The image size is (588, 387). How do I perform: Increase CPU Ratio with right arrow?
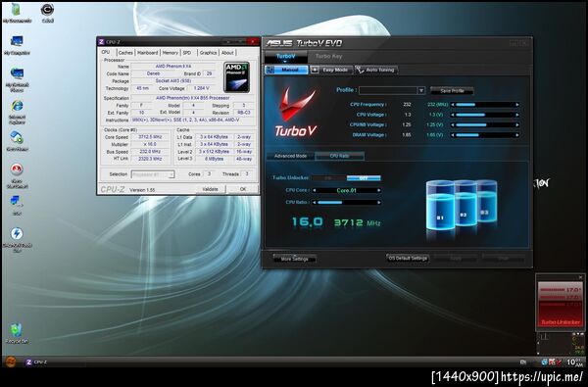[378, 203]
